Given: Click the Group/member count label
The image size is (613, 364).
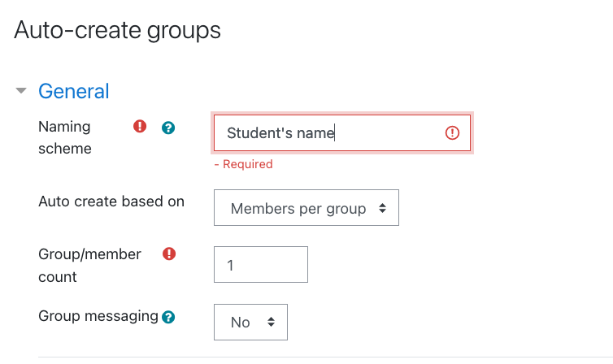Looking at the screenshot, I should pos(89,266).
